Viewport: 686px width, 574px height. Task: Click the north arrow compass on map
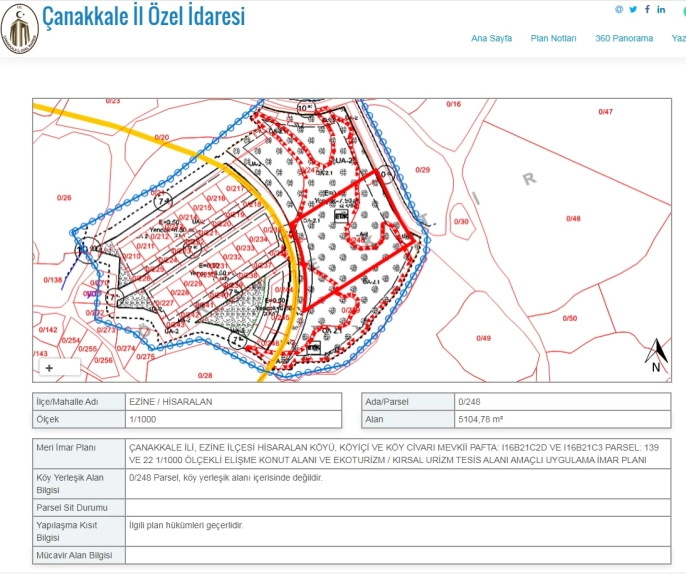[x=657, y=355]
